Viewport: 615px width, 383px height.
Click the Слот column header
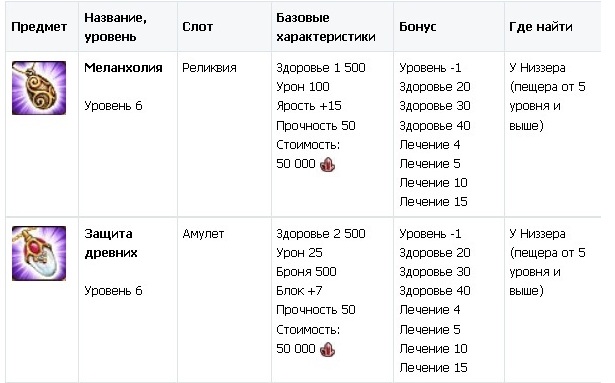198,27
